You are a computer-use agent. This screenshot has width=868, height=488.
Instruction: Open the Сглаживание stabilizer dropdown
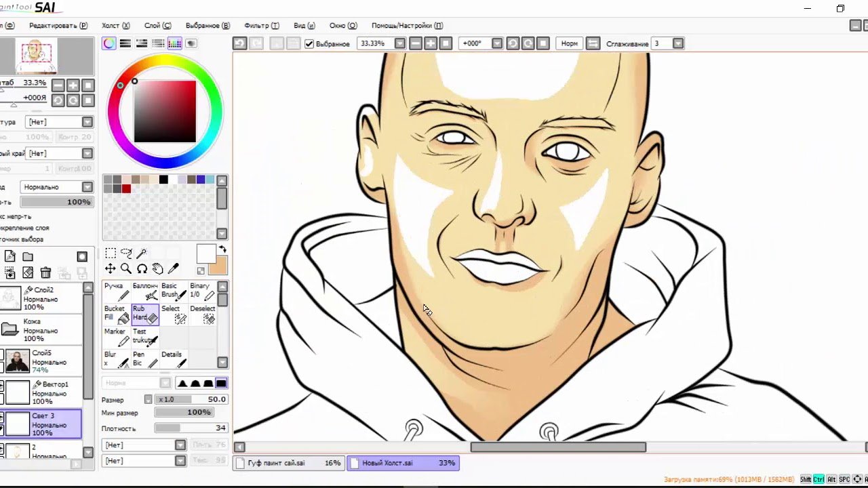coord(677,43)
